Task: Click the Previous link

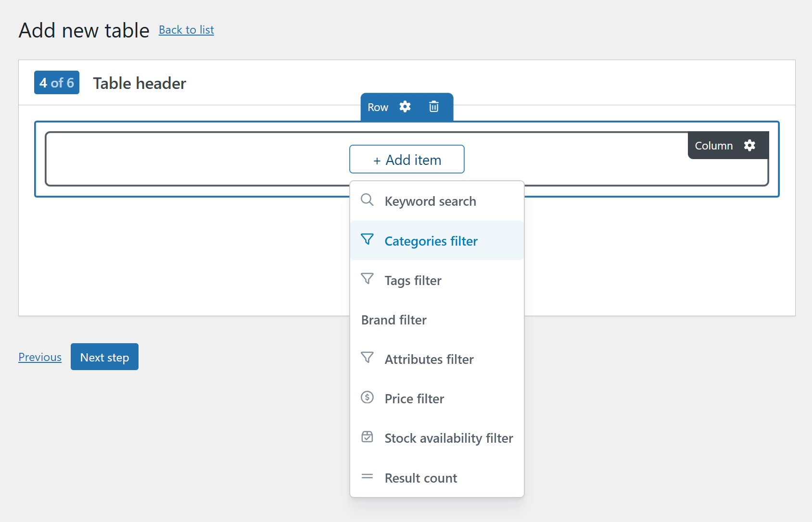Action: coord(40,357)
